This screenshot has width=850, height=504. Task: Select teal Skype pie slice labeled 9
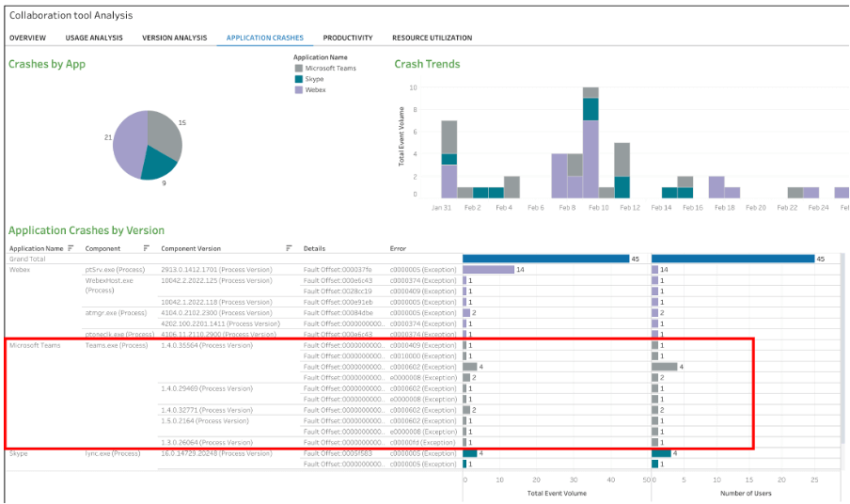tap(160, 165)
